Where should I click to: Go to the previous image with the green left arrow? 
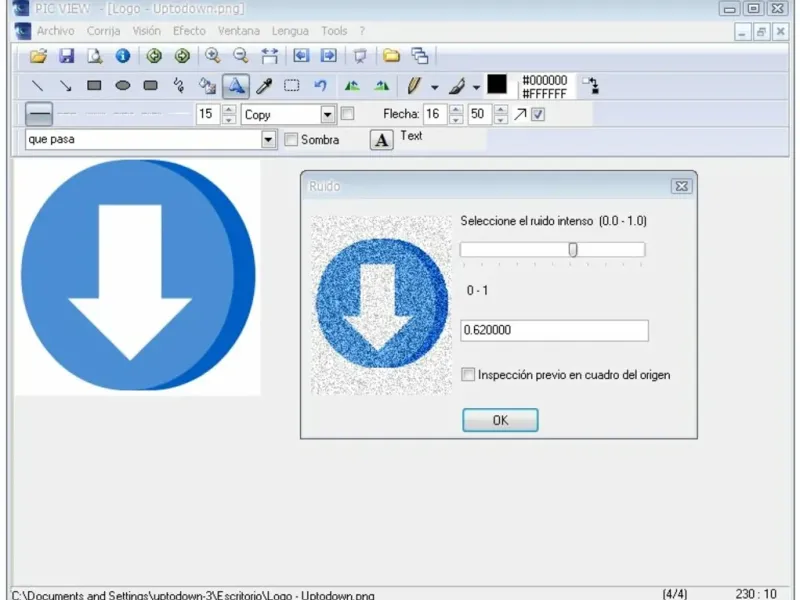(x=154, y=56)
